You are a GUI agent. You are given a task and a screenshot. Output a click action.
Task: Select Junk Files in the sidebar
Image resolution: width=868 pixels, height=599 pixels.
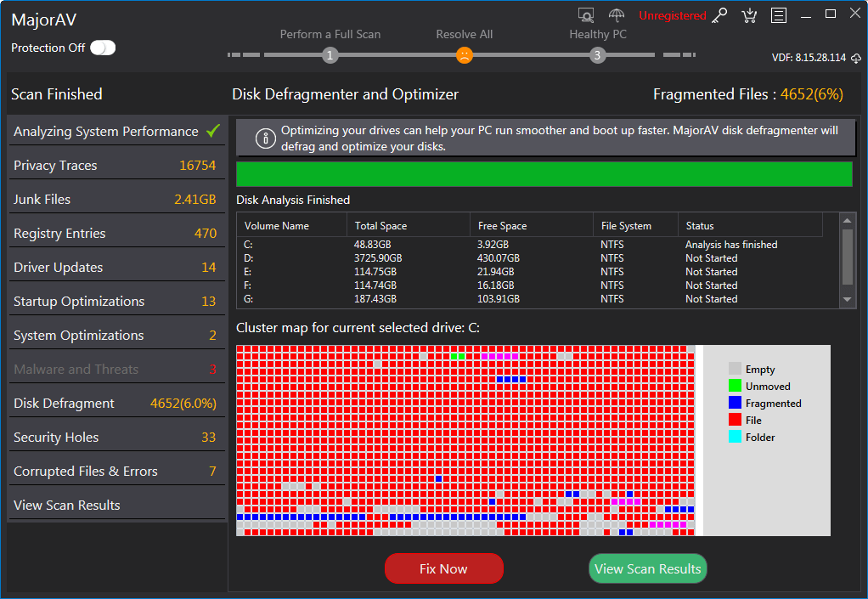(x=51, y=198)
